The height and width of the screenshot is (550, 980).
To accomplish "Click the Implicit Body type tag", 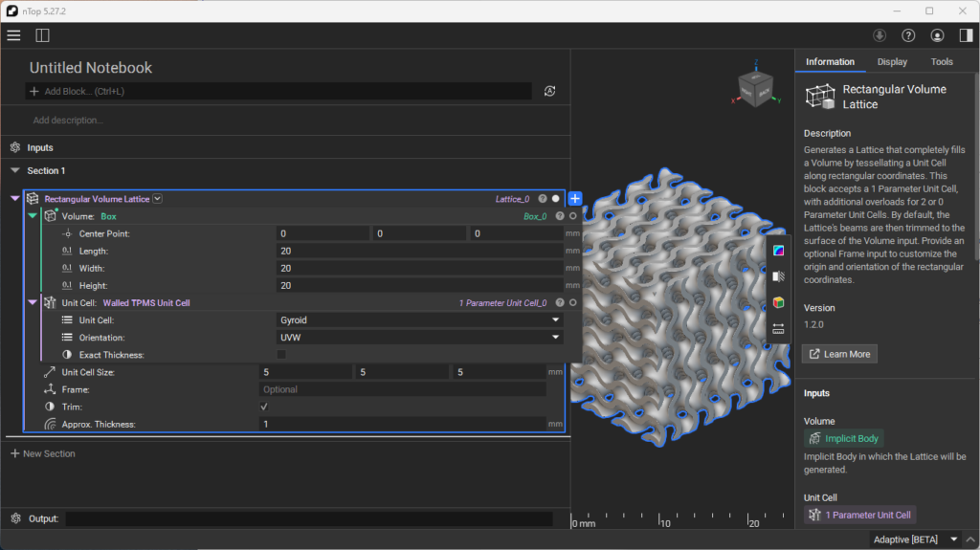I will click(844, 439).
